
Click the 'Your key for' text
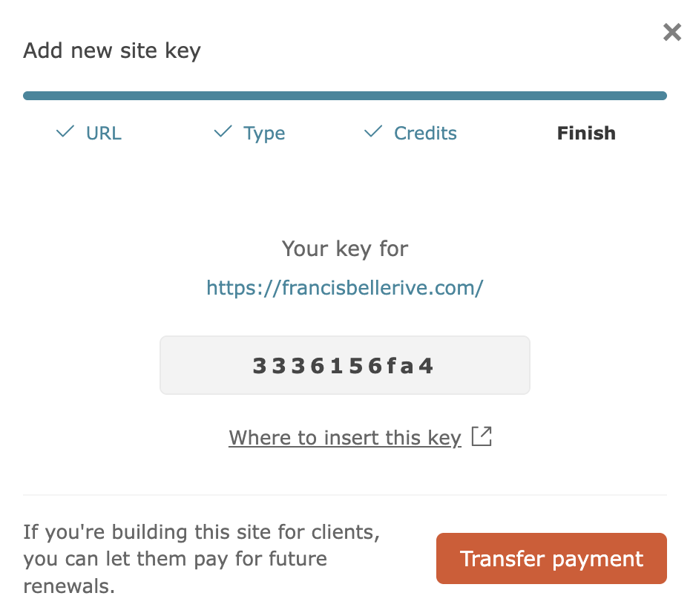click(x=345, y=249)
